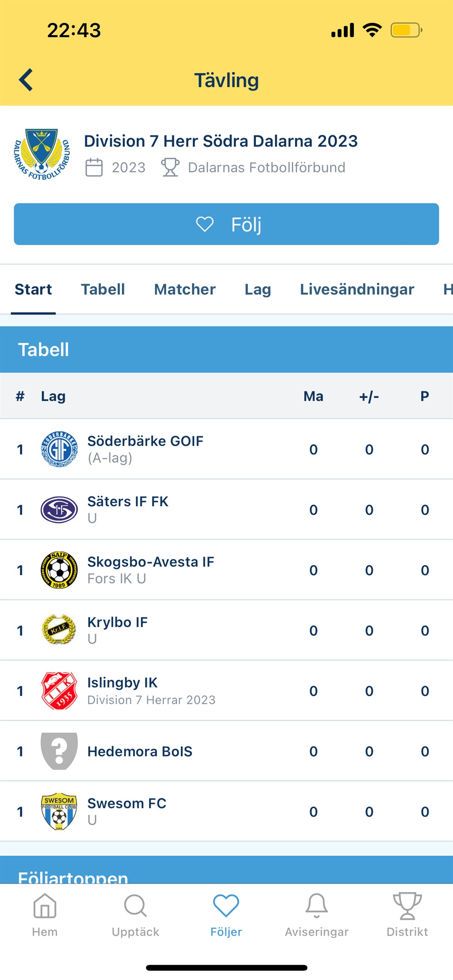Open the Säters IF FK row
Screen dimensions: 453x980
point(226,509)
